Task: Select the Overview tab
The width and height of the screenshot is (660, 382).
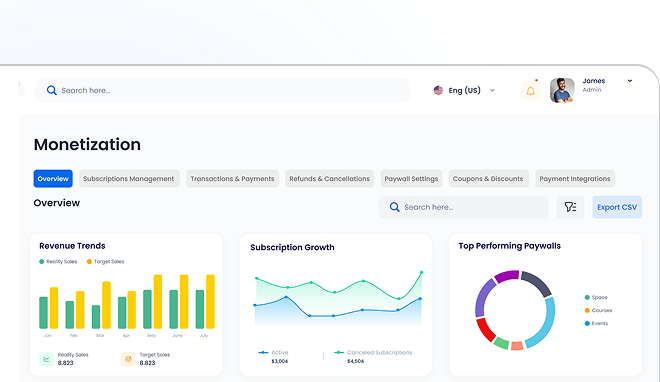Action: click(x=53, y=179)
